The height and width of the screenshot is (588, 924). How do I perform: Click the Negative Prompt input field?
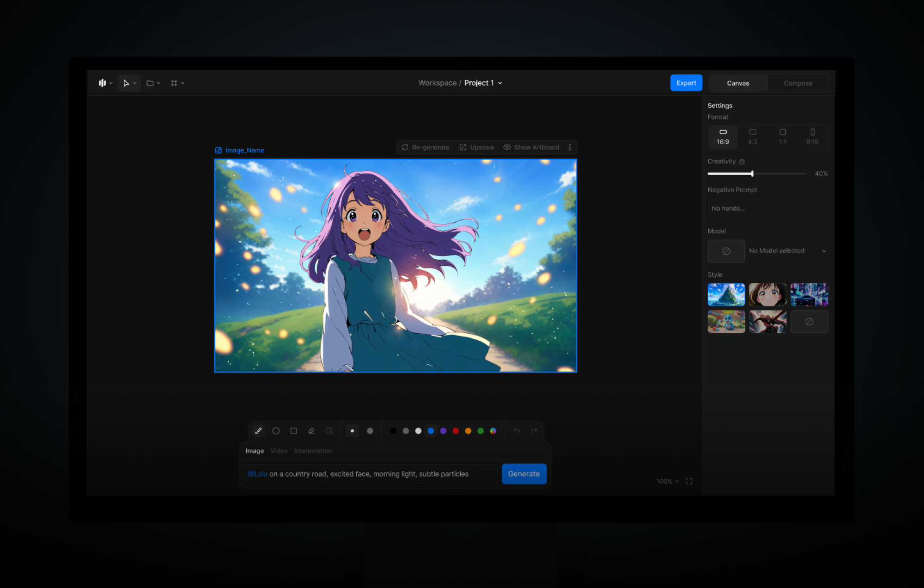[x=767, y=208]
